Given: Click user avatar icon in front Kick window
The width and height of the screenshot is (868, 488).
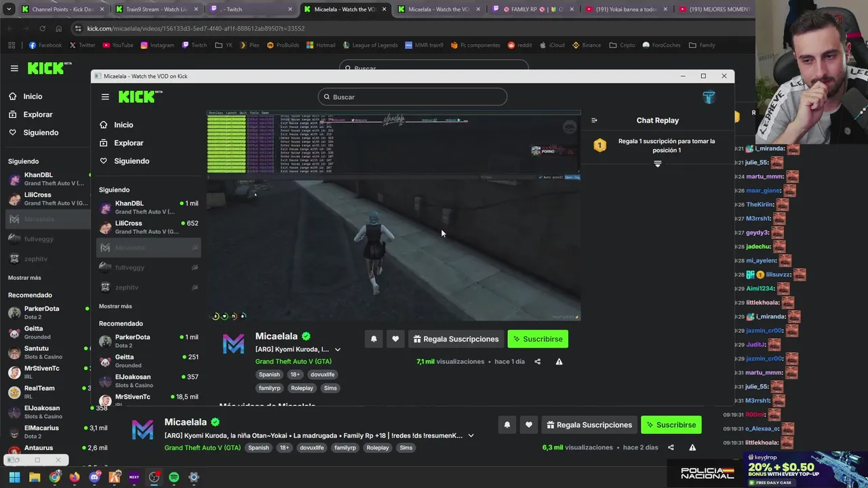Looking at the screenshot, I should [709, 97].
